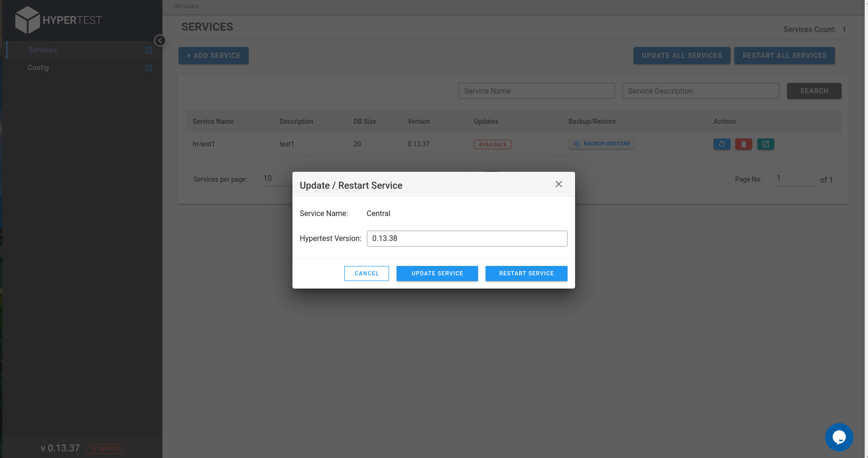The width and height of the screenshot is (868, 458).
Task: Click the SEARCH button
Action: 814,91
